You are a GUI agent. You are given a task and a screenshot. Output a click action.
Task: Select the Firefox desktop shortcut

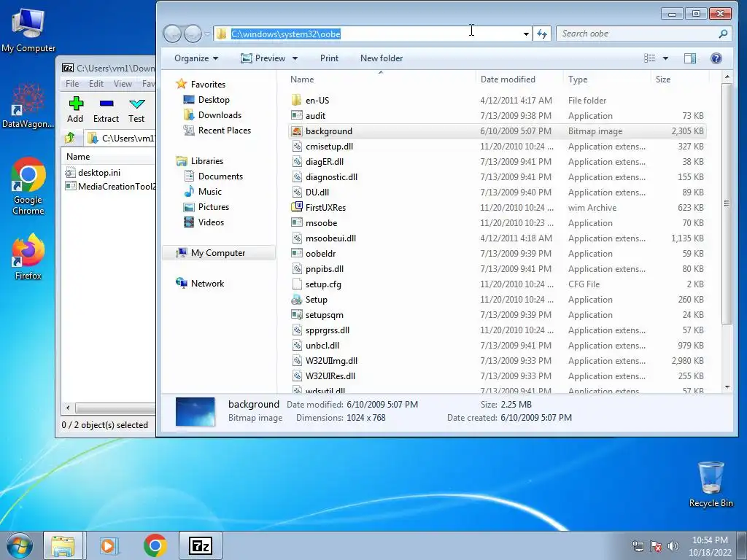click(28, 256)
